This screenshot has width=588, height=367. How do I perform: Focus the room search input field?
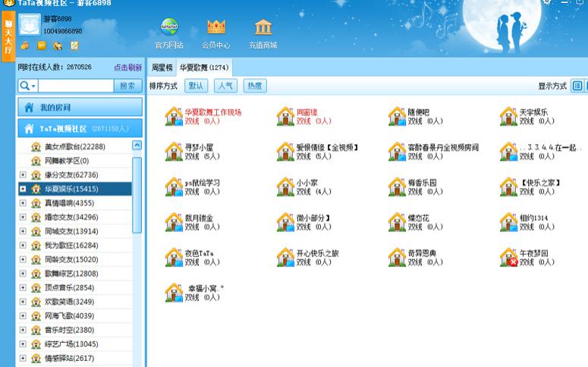[x=76, y=86]
